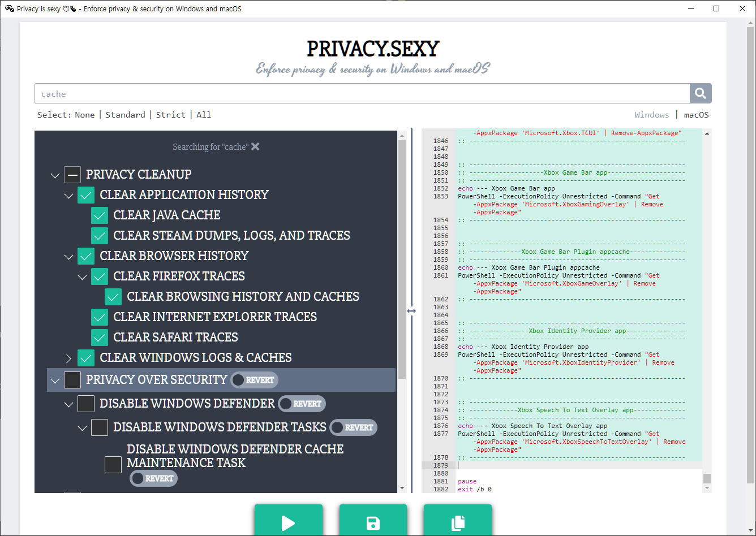756x536 pixels.
Task: Select the Strict preset
Action: coord(171,115)
